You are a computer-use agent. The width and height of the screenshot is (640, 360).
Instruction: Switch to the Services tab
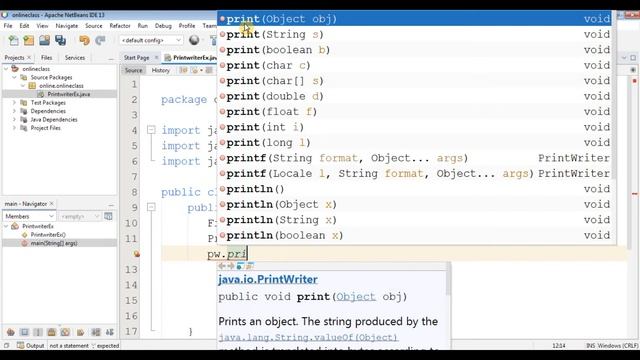point(75,58)
